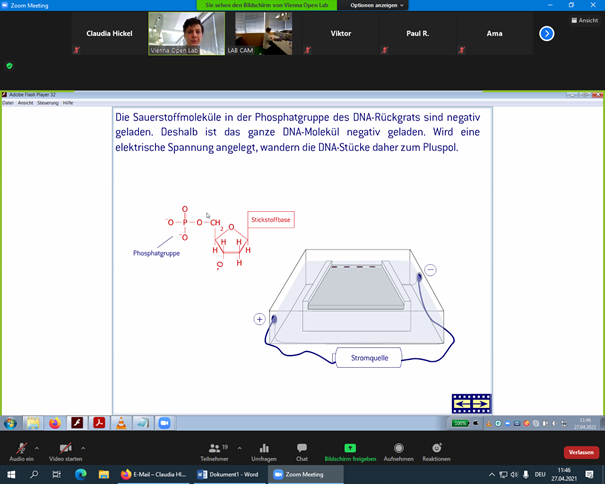Start camera with Video starten button
This screenshot has height=484, width=605.
click(67, 450)
